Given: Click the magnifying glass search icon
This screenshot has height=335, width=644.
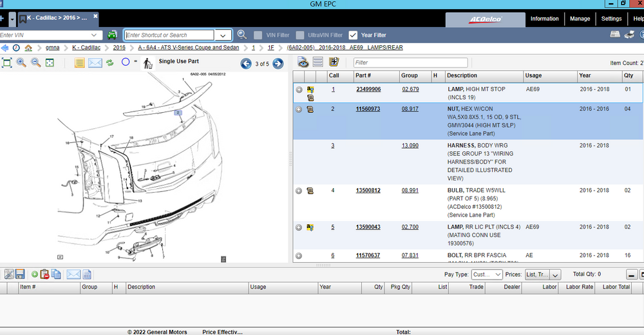Looking at the screenshot, I should (242, 35).
